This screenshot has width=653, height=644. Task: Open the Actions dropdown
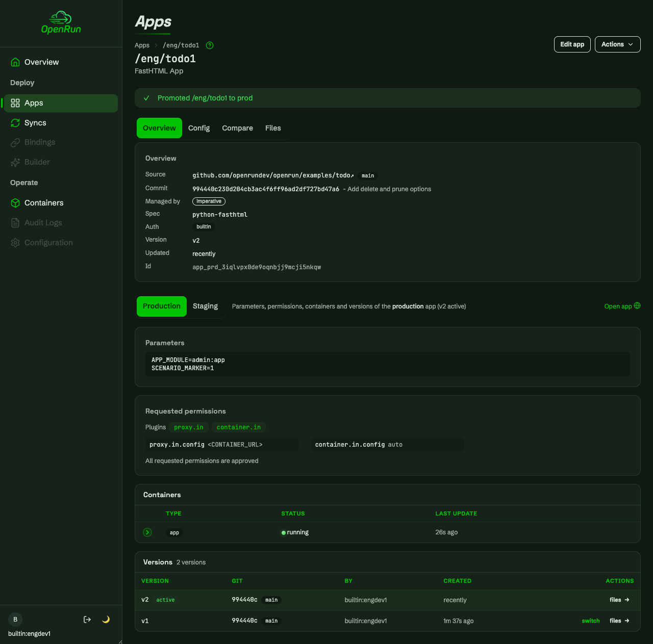tap(618, 44)
